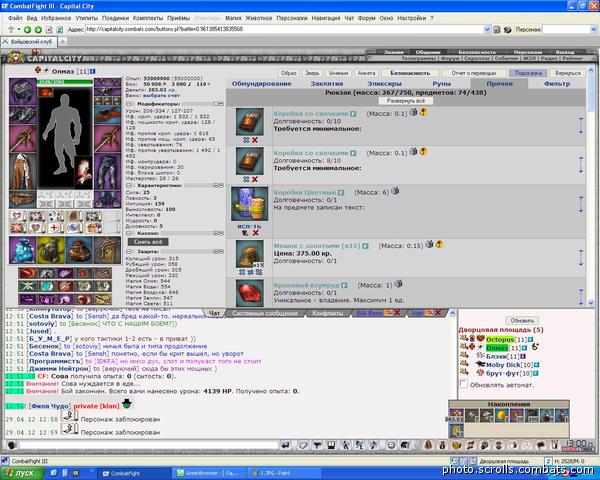Switch to Системные сообщения chat tab
The width and height of the screenshot is (600, 480).
point(265,313)
